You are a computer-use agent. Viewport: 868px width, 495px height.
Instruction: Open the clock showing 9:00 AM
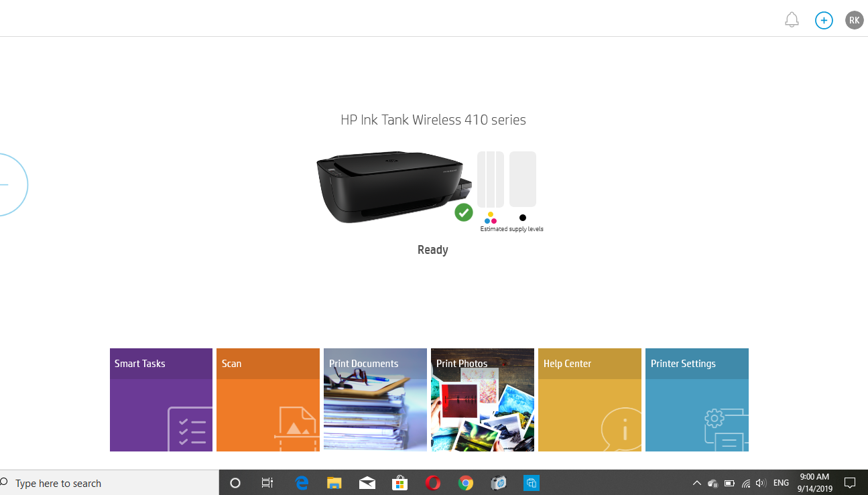pyautogui.click(x=814, y=483)
